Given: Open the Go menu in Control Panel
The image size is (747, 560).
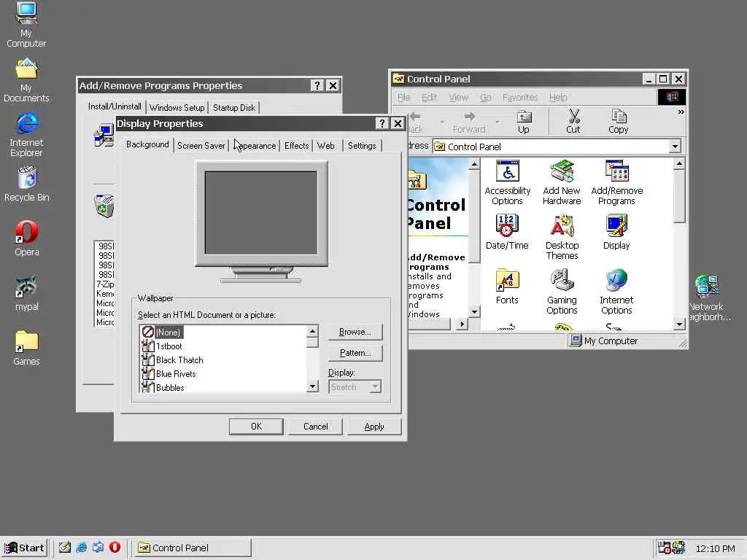Looking at the screenshot, I should 485,97.
